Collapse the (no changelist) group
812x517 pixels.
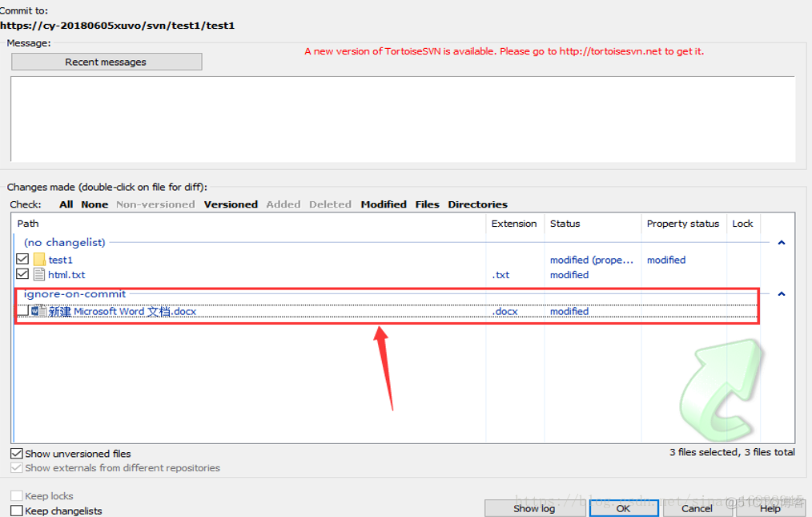pyautogui.click(x=782, y=242)
